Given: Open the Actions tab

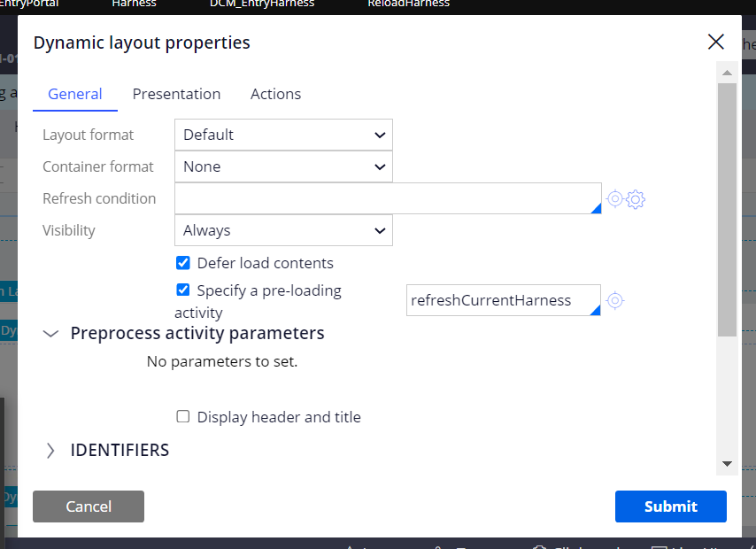Looking at the screenshot, I should pyautogui.click(x=275, y=94).
